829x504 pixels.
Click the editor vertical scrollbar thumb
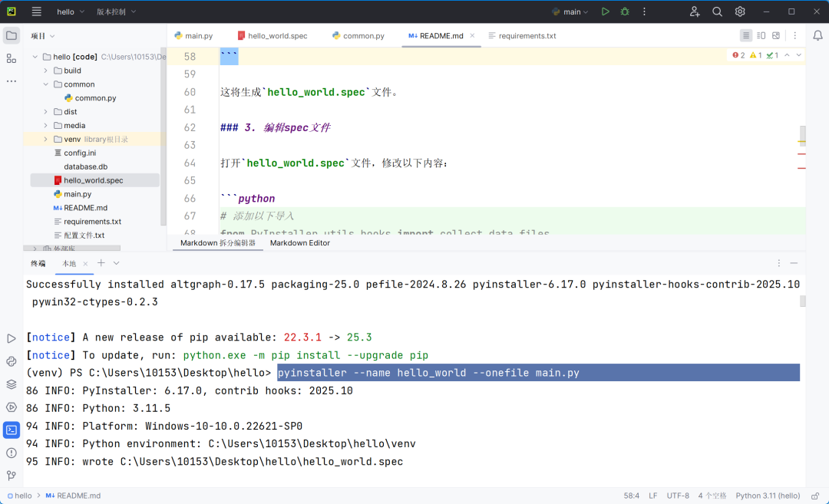click(x=803, y=135)
